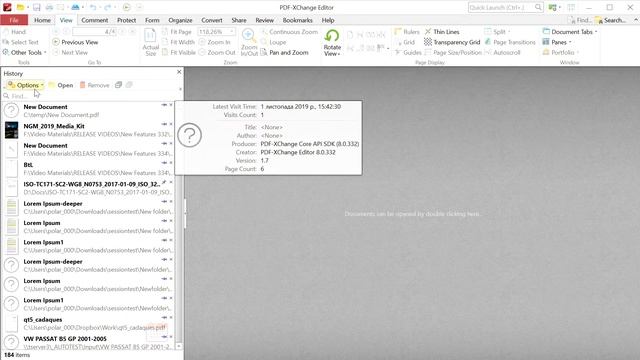Select the Hand tool
Viewport: 640px width, 360px height.
pos(14,32)
